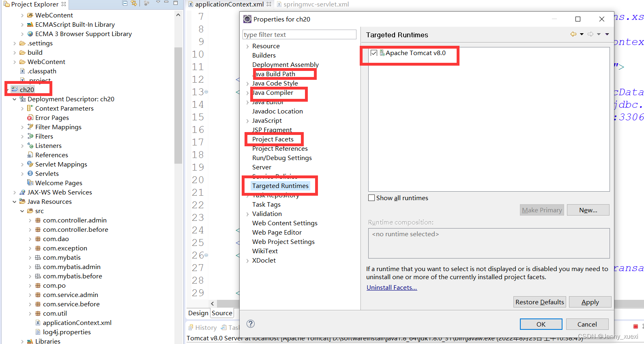Image resolution: width=644 pixels, height=344 pixels.
Task: Click the Cancel button
Action: 587,324
